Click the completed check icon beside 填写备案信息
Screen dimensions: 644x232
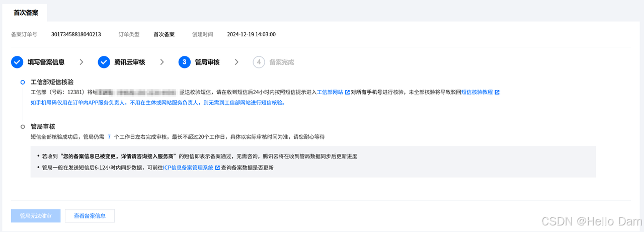(17, 62)
